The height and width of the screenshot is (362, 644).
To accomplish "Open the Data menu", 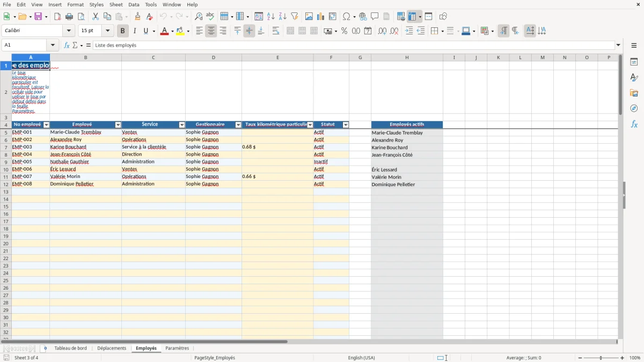I will tap(134, 4).
